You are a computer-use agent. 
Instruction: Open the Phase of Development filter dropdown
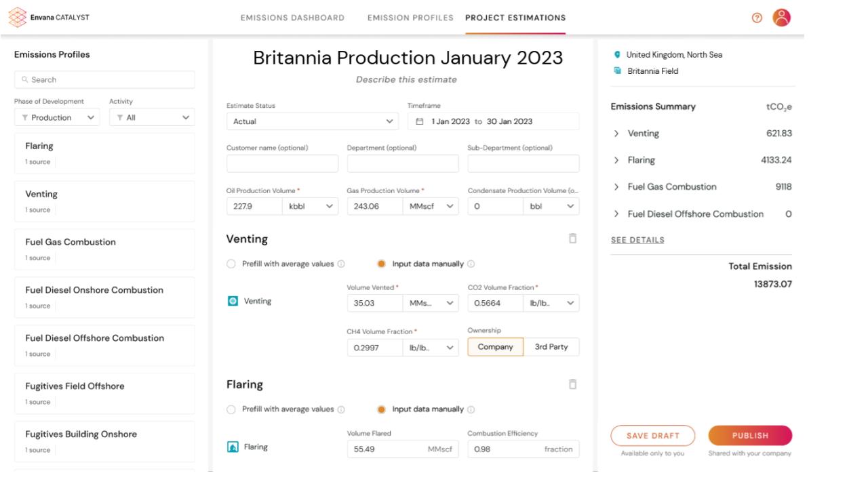coord(56,117)
